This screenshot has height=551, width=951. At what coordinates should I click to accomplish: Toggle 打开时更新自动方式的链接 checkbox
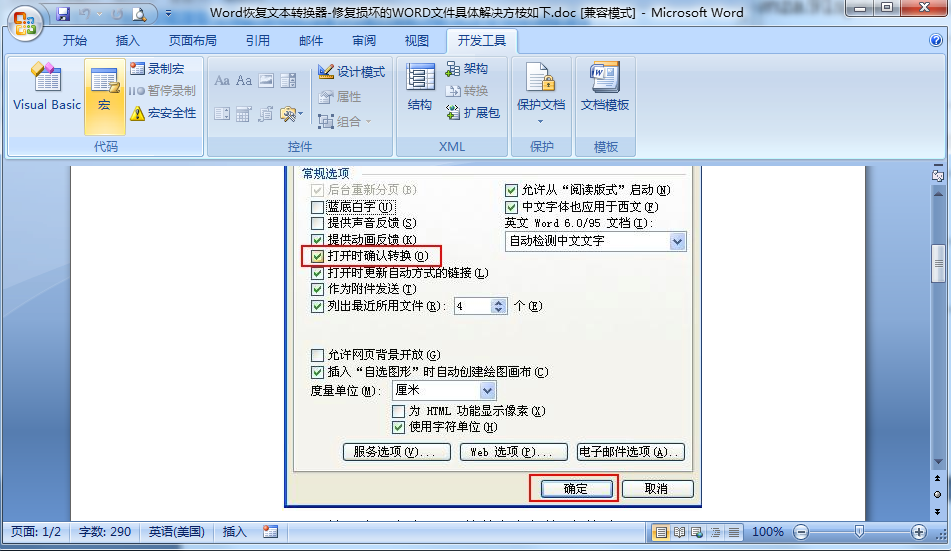point(317,273)
